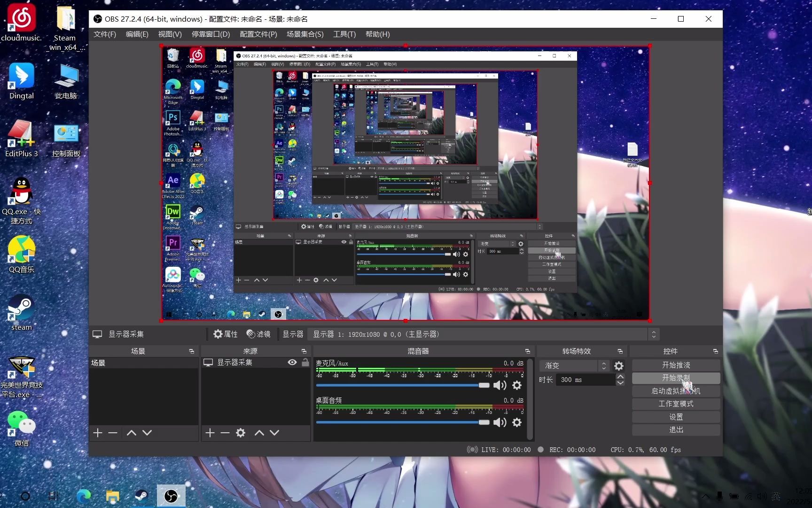Open the 配置文件(P) menu
This screenshot has height=508, width=812.
[x=258, y=34]
